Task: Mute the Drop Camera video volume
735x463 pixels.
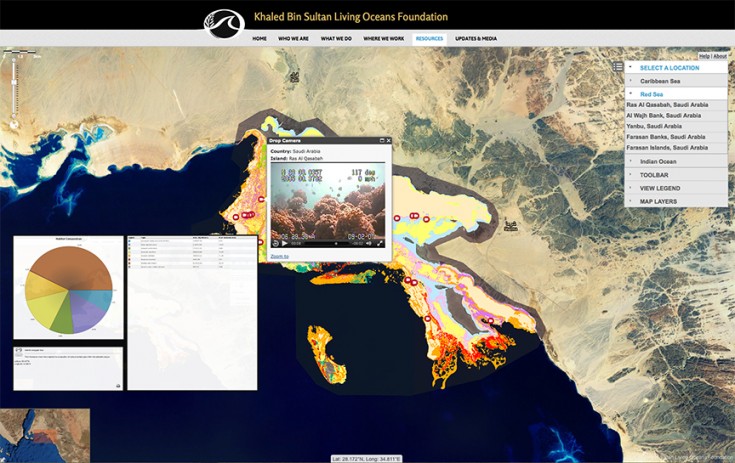Action: 367,243
